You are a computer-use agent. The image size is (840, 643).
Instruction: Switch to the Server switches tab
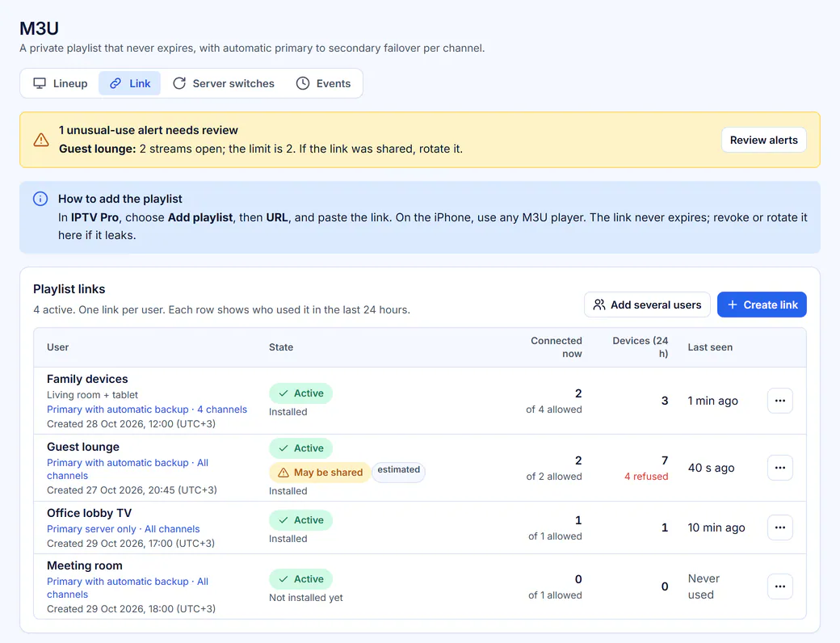224,83
